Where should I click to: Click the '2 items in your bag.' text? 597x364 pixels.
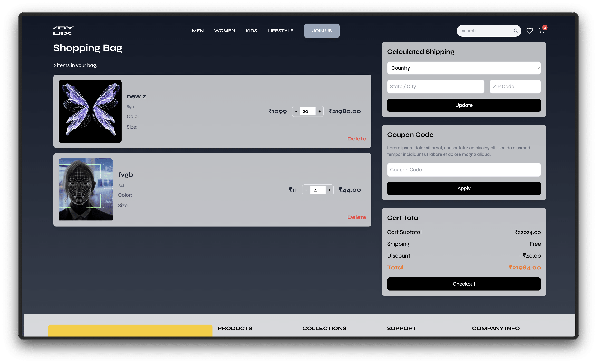click(75, 65)
